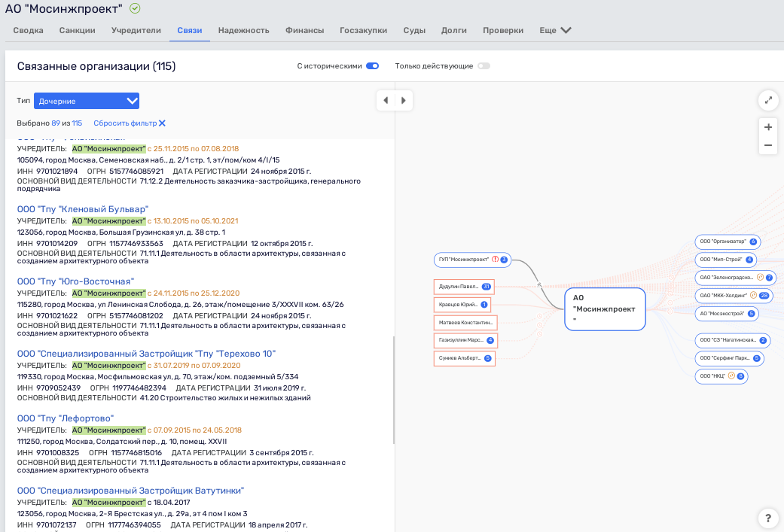
Task: Click badge 4 on Газизуллин Марс node
Action: pyautogui.click(x=490, y=340)
